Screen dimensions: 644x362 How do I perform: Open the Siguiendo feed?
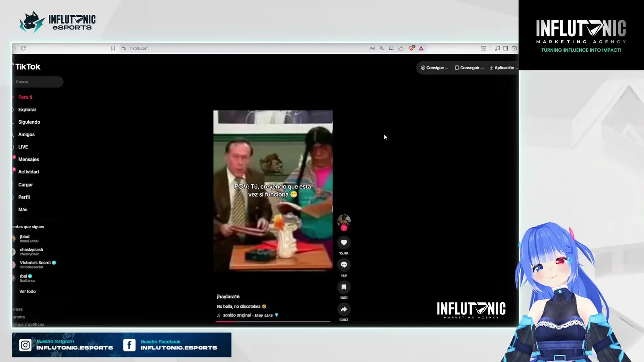(29, 122)
